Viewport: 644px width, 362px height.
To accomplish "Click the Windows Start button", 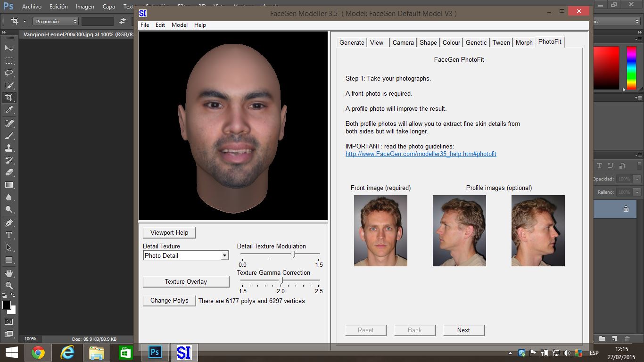I will (11, 353).
